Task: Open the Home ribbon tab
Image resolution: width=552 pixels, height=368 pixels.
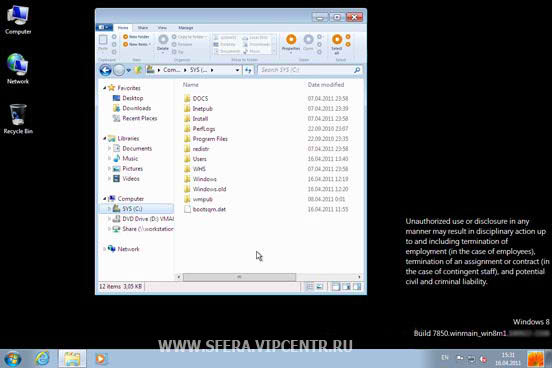Action: pyautogui.click(x=123, y=27)
